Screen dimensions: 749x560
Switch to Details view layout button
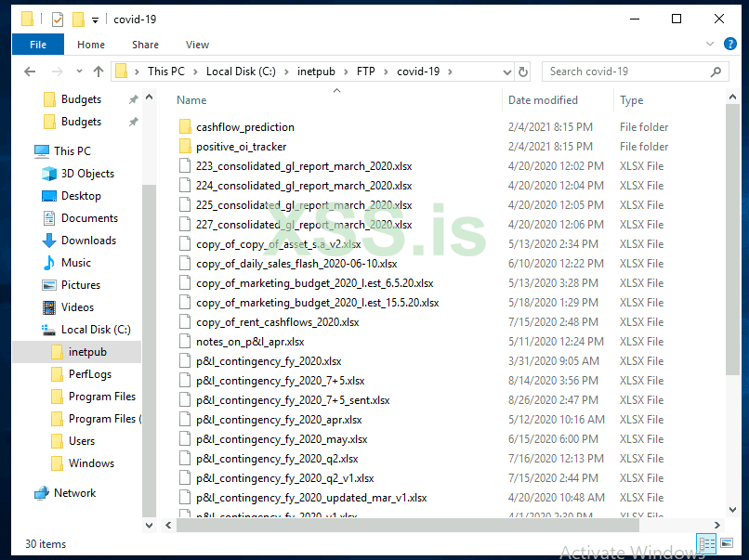[707, 543]
